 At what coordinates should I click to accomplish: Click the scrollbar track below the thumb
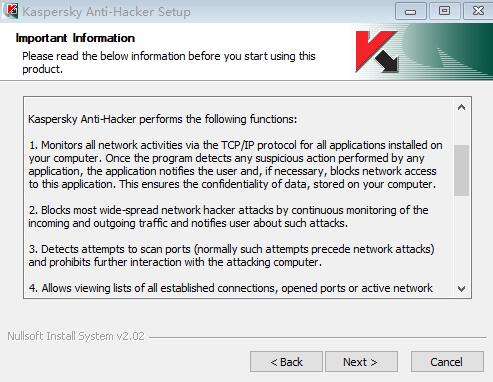(462, 237)
